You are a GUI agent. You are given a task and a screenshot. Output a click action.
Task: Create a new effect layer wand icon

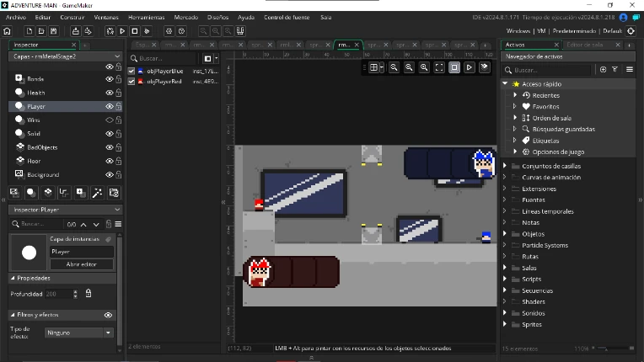(x=97, y=193)
